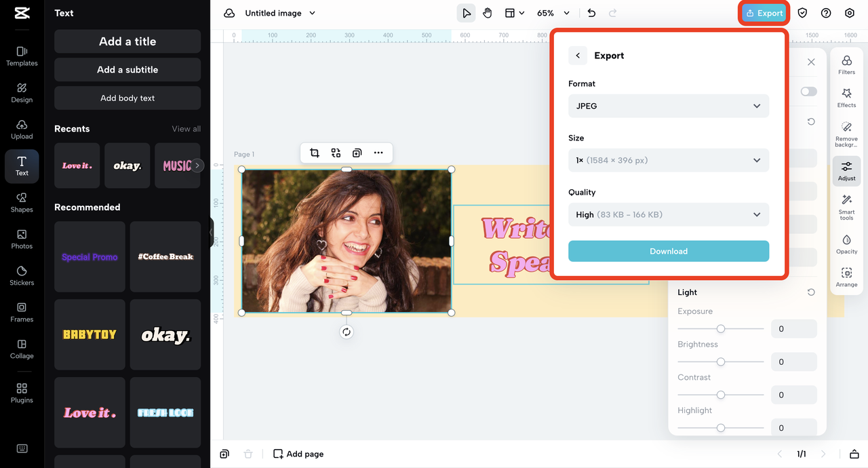Click the View all link in Recents

(186, 129)
